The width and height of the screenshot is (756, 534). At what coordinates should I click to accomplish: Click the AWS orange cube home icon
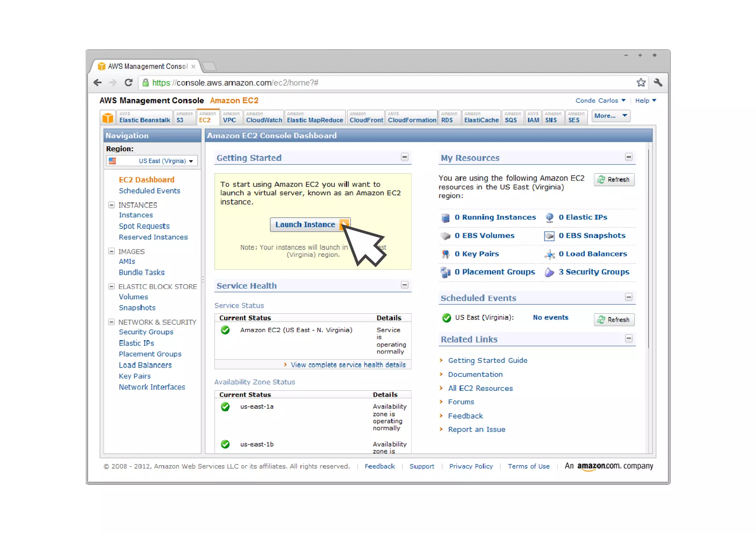(x=108, y=118)
